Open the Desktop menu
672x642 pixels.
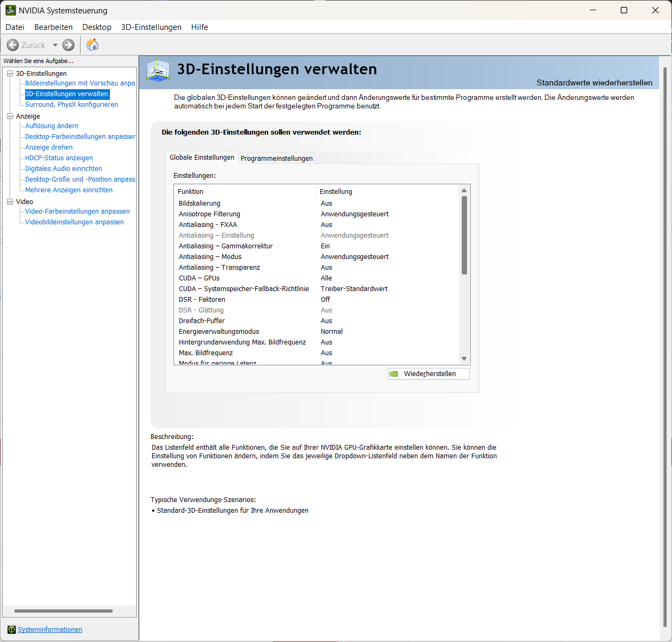(97, 27)
